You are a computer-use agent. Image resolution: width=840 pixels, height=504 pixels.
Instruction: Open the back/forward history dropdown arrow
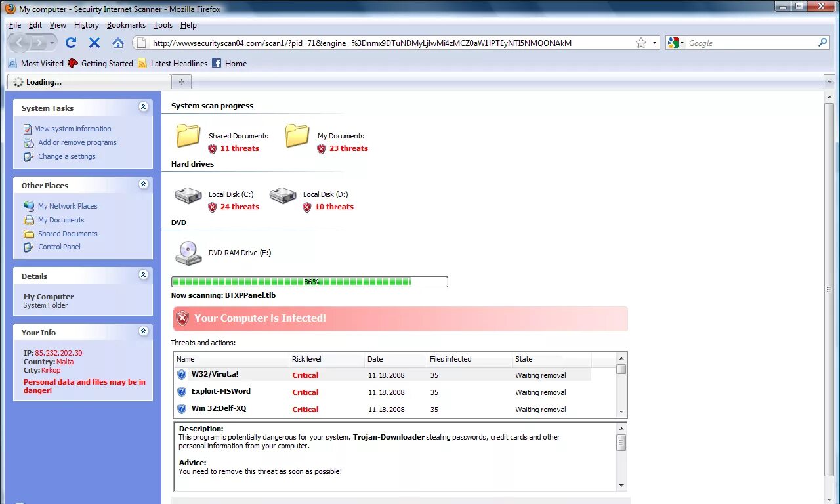(52, 43)
